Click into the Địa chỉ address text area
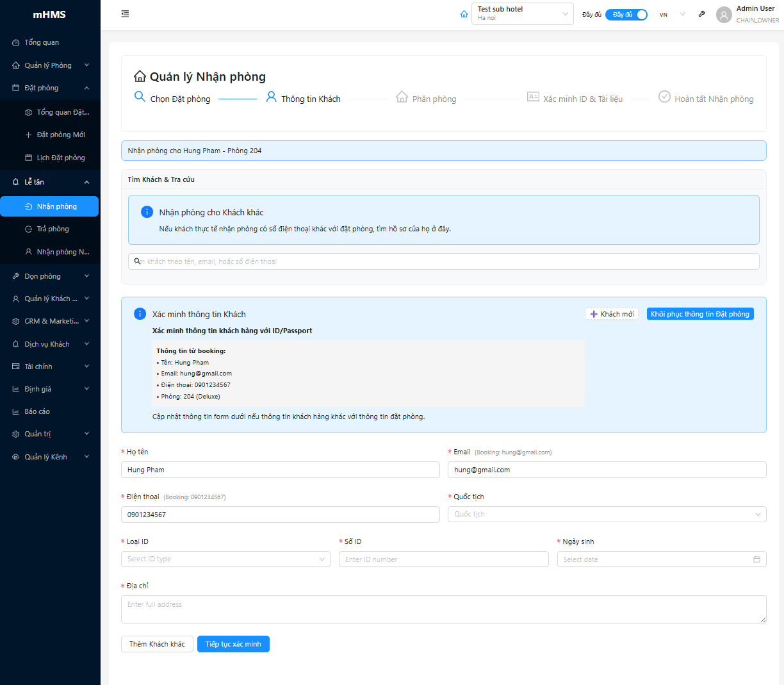Screen dimensions: 784x685 tap(443, 609)
